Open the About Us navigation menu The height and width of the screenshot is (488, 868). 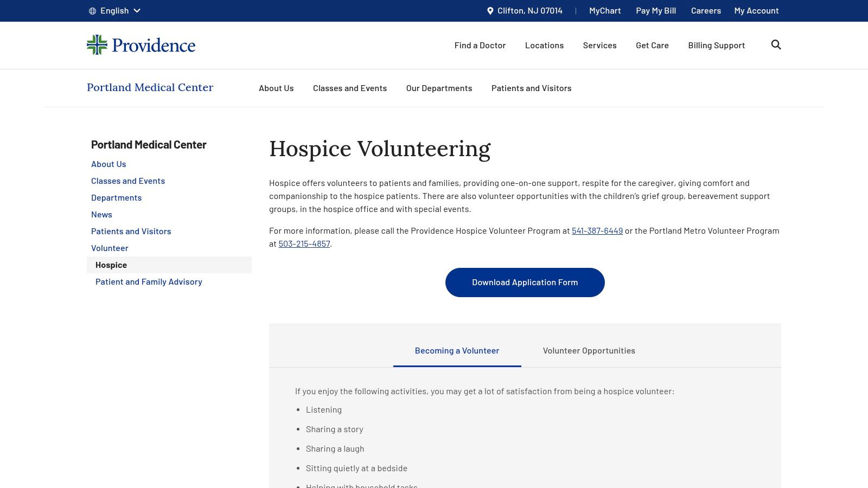point(276,88)
